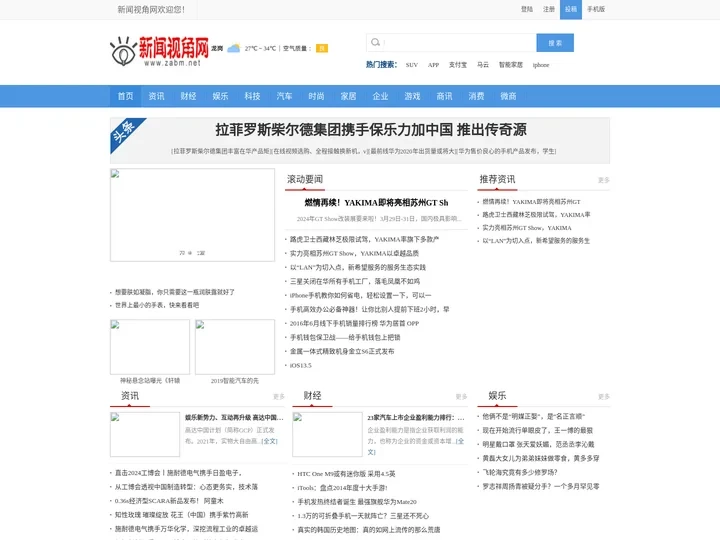The width and height of the screenshot is (720, 540).
Task: Open the 注册 register link
Action: coord(549,9)
